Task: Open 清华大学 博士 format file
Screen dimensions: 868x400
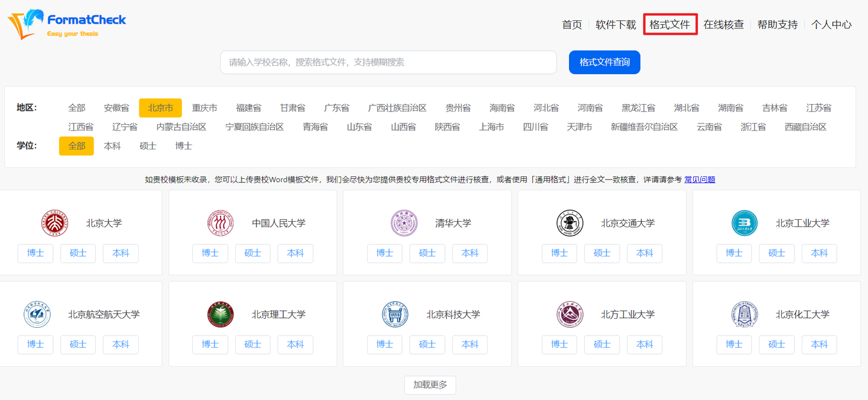Action: pyautogui.click(x=385, y=254)
